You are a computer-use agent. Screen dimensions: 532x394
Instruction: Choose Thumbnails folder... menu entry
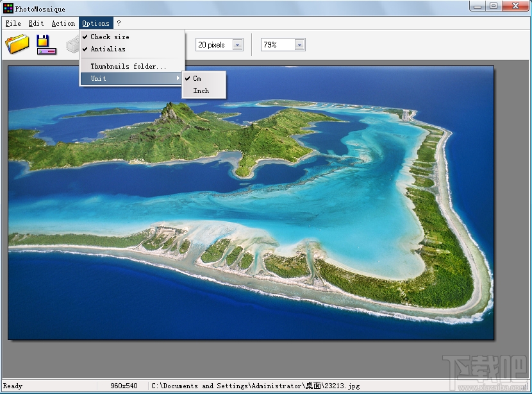[x=133, y=66]
